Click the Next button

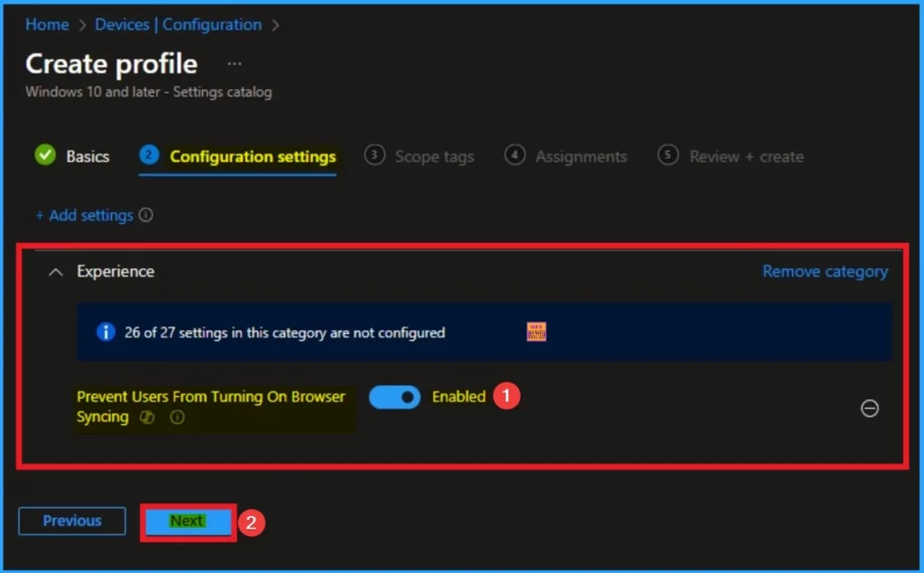[188, 522]
